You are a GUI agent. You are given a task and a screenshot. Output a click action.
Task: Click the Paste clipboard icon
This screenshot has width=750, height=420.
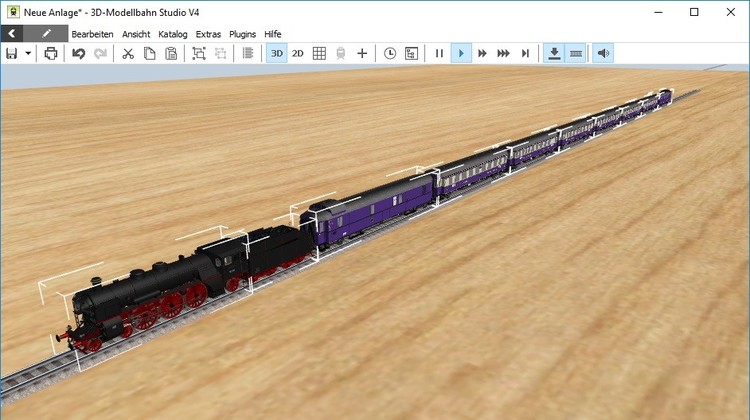171,53
